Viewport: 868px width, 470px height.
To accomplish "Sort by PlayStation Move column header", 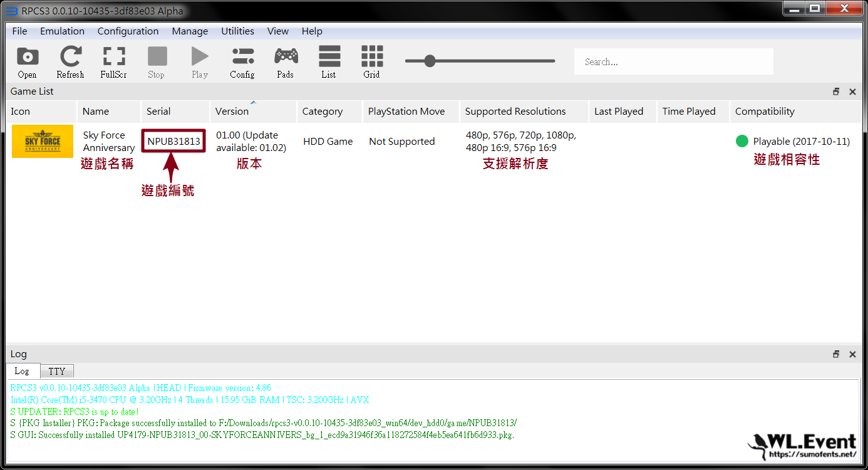I will (411, 112).
